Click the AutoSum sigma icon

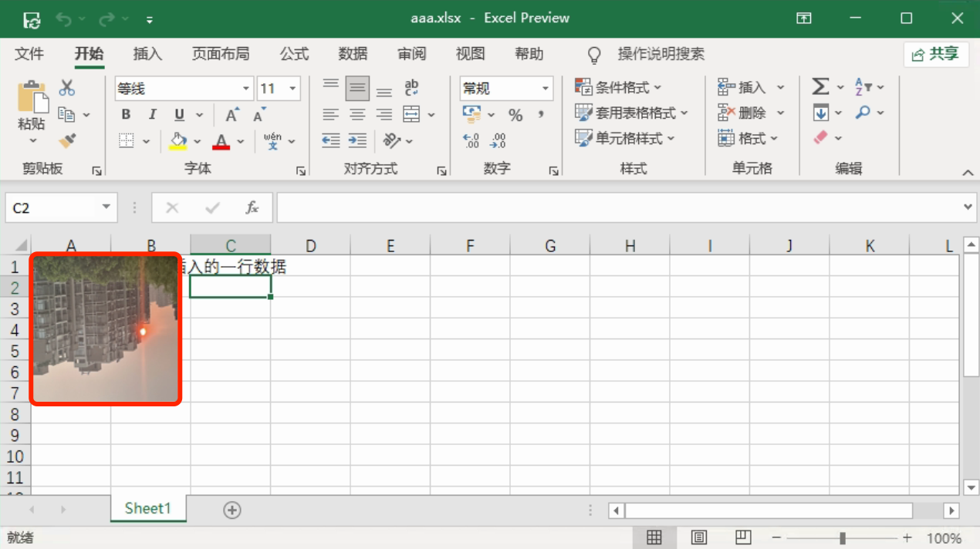coord(820,87)
